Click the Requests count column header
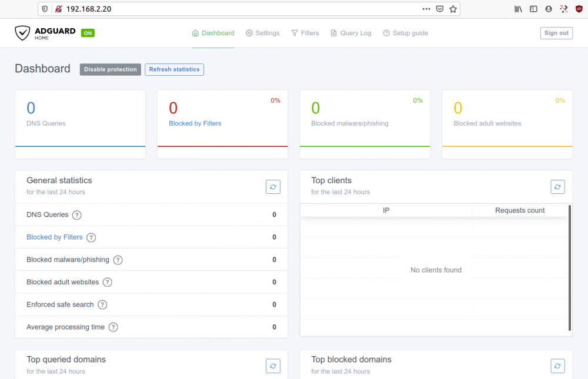 [x=520, y=210]
